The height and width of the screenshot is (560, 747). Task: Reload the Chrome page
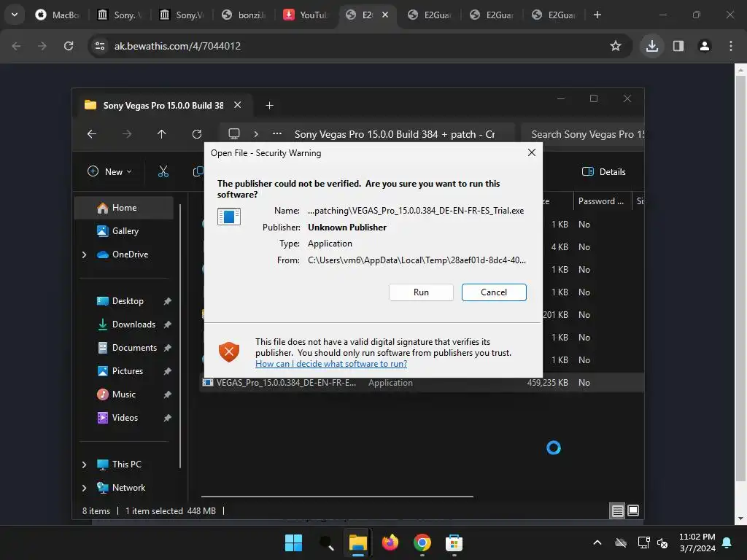coord(69,46)
